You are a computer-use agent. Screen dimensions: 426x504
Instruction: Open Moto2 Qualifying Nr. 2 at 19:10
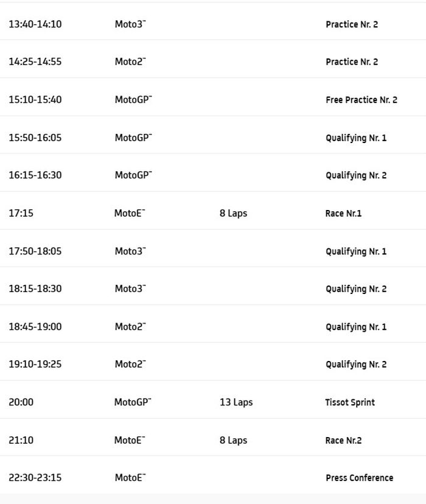(355, 365)
